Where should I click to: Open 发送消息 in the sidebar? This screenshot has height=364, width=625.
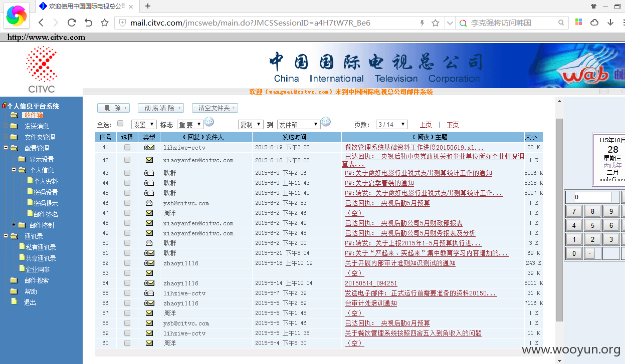coord(37,126)
